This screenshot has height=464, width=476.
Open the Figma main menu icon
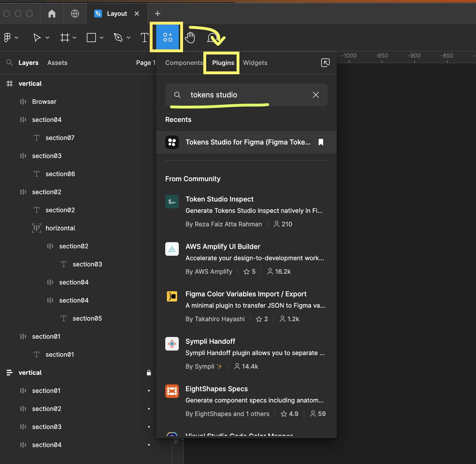(7, 37)
